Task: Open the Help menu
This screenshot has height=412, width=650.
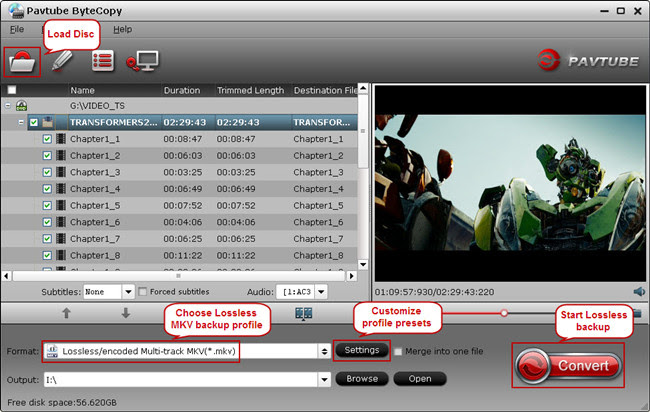Action: 123,29
